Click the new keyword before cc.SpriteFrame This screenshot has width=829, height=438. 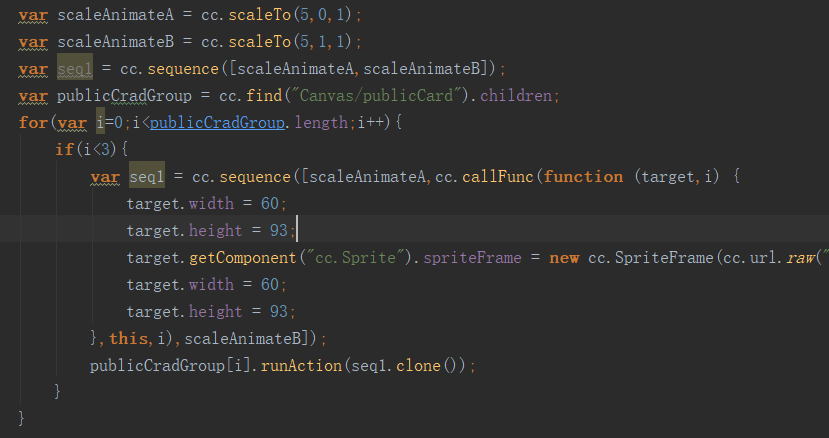point(564,258)
